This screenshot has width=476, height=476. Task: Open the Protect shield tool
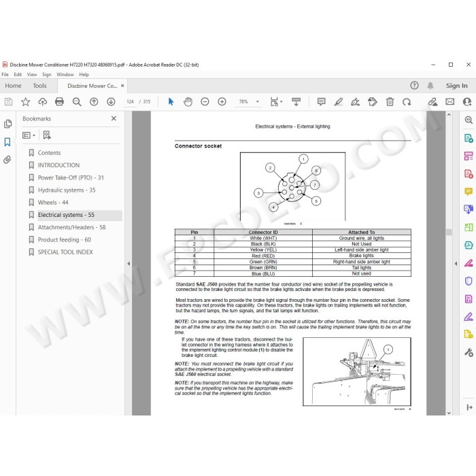tap(469, 281)
